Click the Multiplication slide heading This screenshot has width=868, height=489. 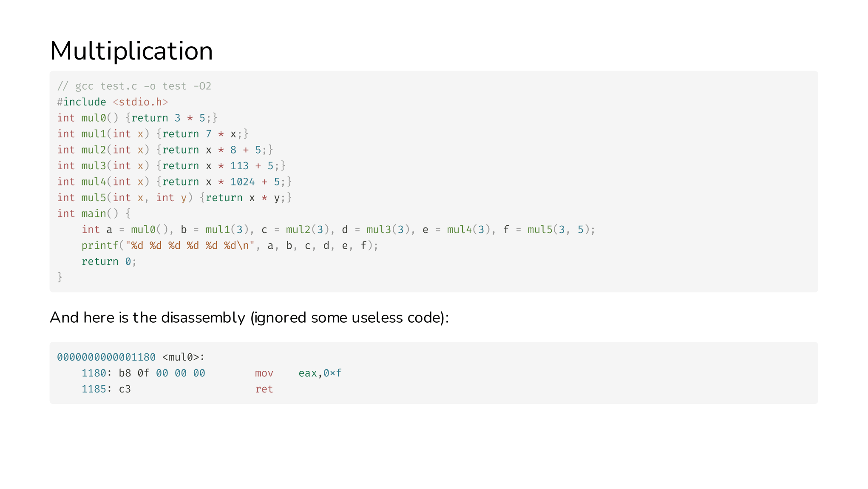[131, 51]
